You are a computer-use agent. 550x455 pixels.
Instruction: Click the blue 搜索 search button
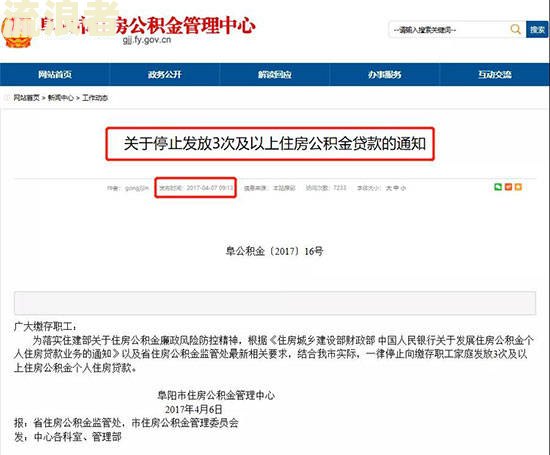pos(537,29)
